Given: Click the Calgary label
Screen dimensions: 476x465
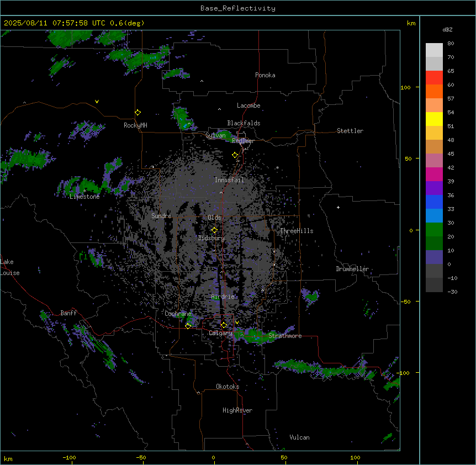Looking at the screenshot, I should [x=220, y=333].
